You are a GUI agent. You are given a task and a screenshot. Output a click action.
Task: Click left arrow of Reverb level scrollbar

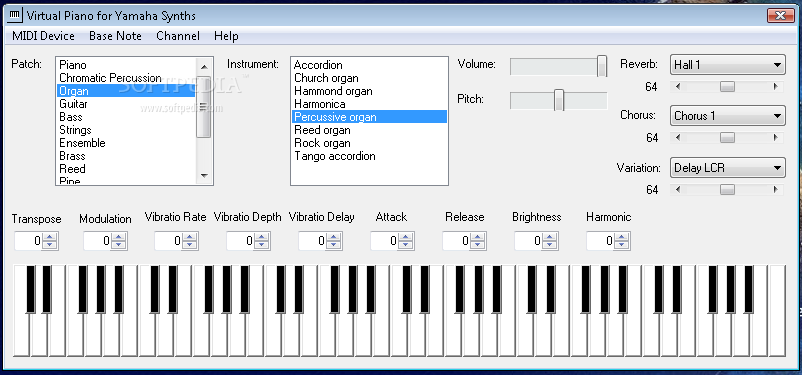tap(678, 86)
